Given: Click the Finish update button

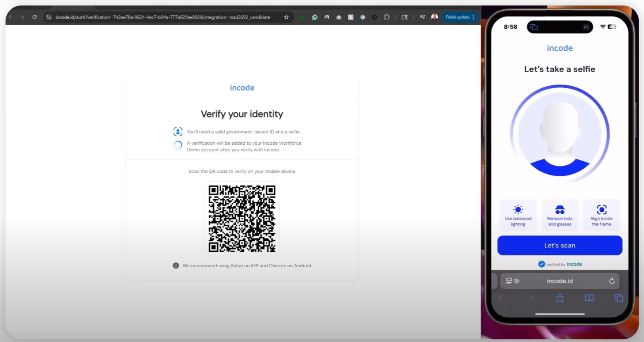Looking at the screenshot, I should point(457,17).
